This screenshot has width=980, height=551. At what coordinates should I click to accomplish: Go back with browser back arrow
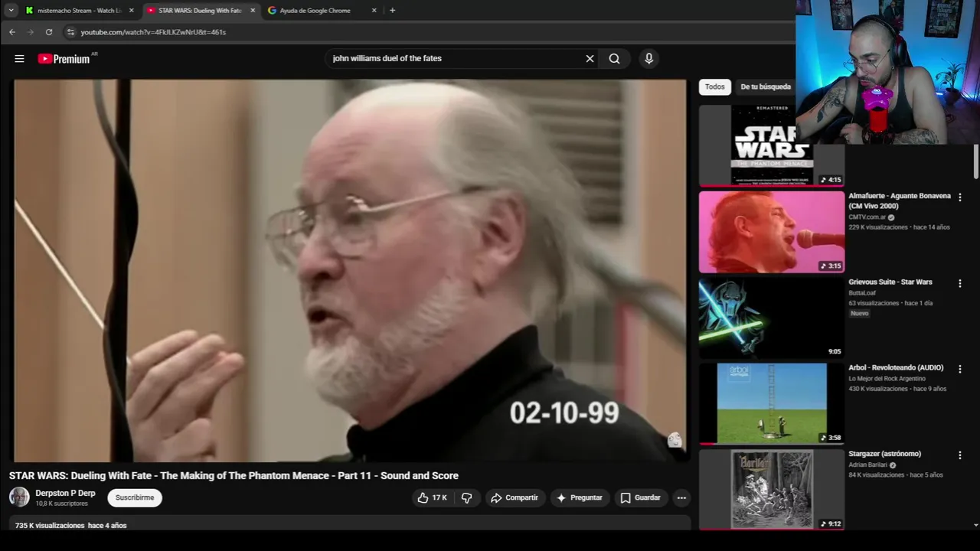[12, 32]
